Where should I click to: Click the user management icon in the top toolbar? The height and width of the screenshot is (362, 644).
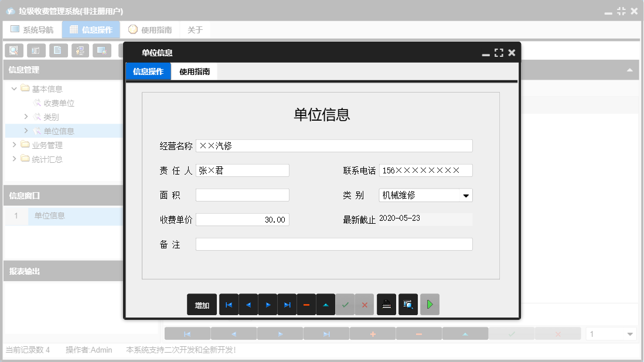click(x=80, y=50)
